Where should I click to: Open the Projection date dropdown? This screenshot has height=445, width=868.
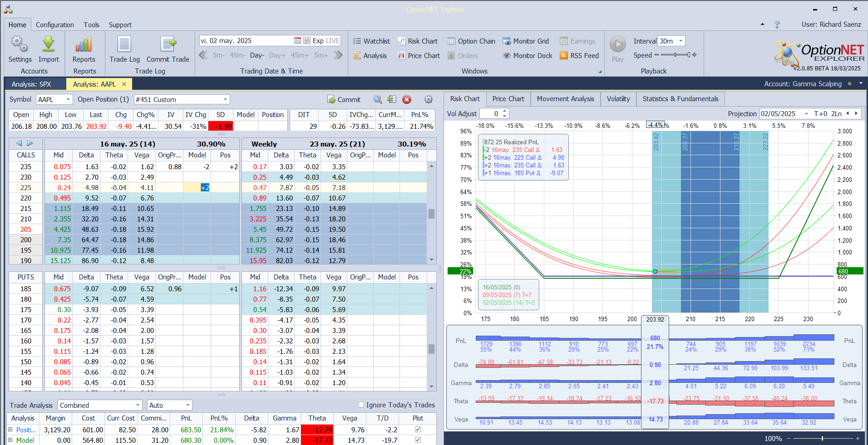[x=806, y=114]
